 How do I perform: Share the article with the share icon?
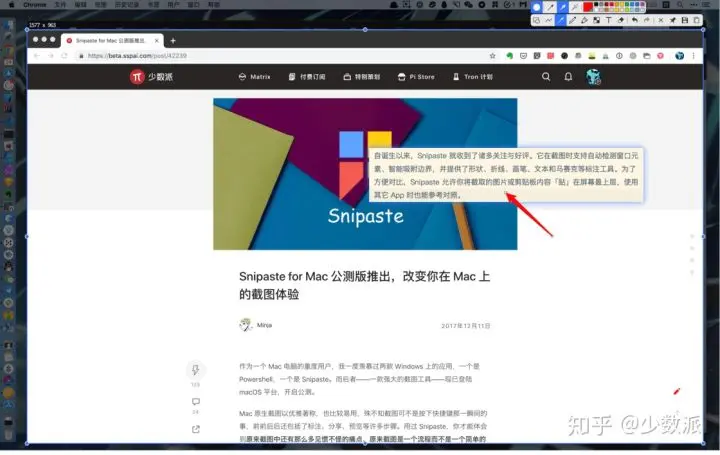coord(196,429)
